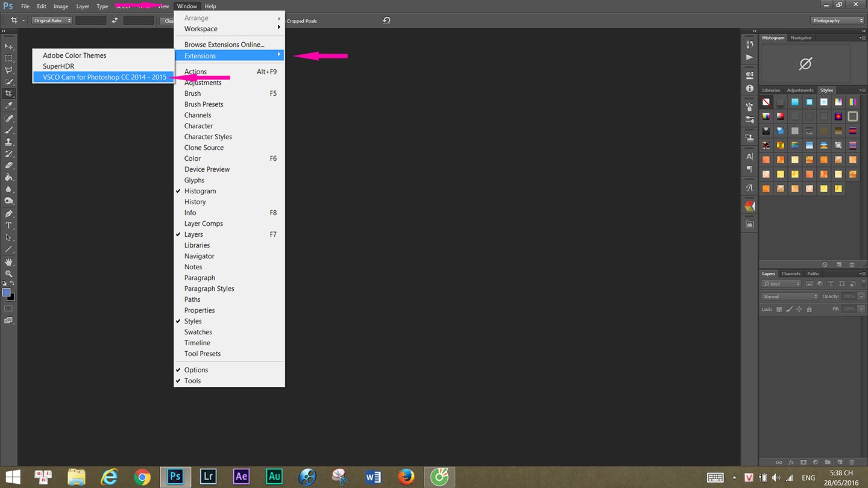Image resolution: width=868 pixels, height=488 pixels.
Task: Click Browse Extensions Online menu entry
Action: (229, 45)
